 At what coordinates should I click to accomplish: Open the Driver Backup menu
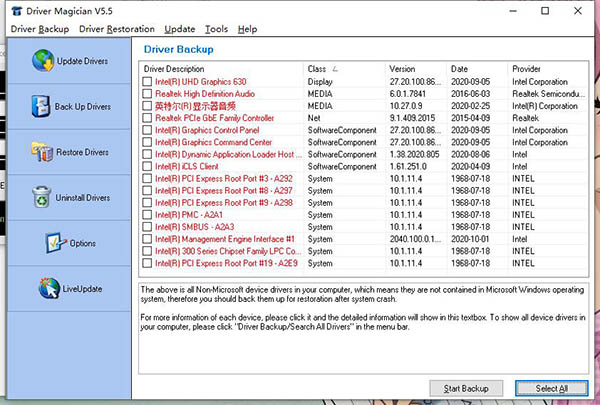pyautogui.click(x=40, y=29)
